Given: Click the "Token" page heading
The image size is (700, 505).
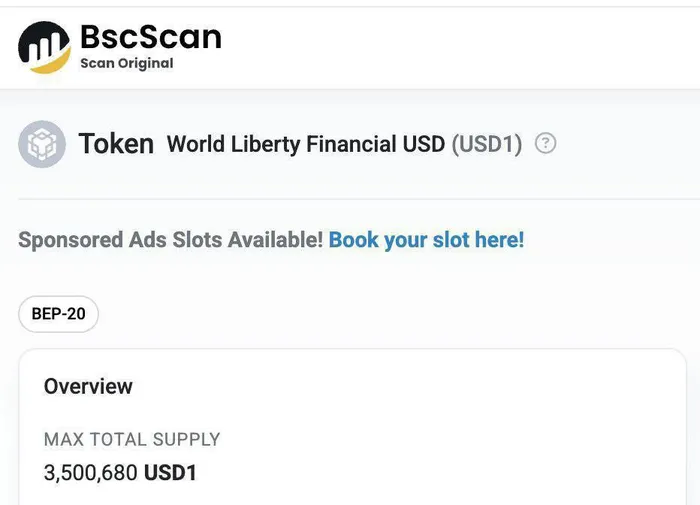Looking at the screenshot, I should pos(116,144).
